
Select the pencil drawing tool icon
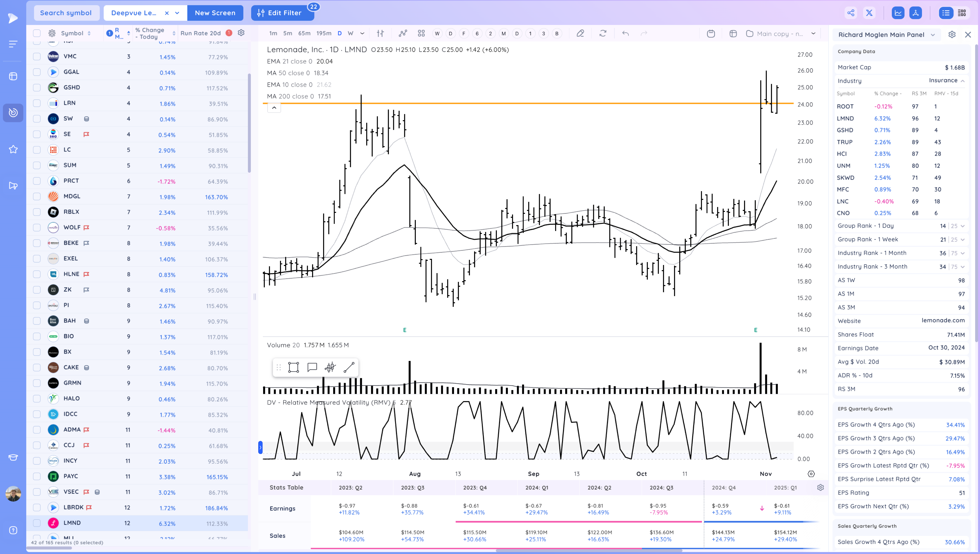[x=580, y=34]
